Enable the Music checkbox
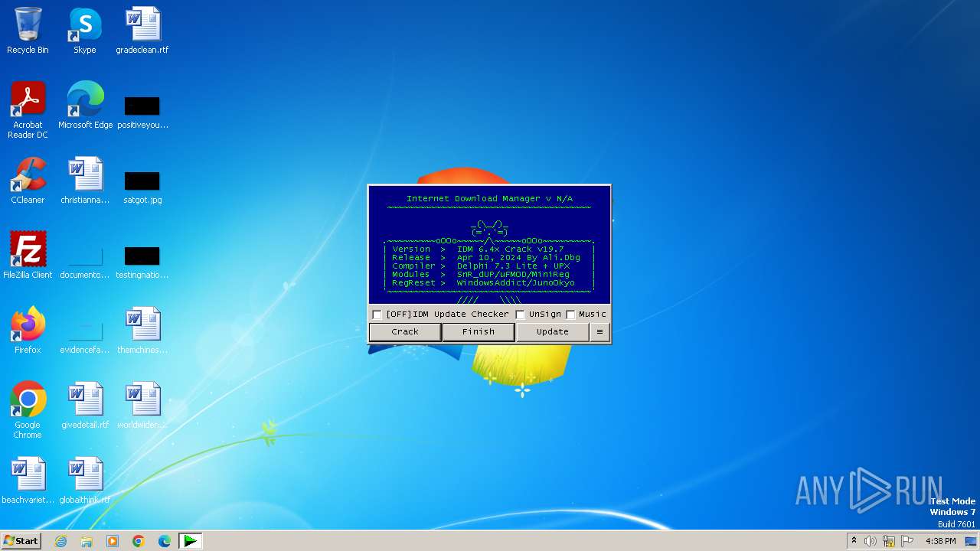Image resolution: width=980 pixels, height=551 pixels. pyautogui.click(x=570, y=315)
